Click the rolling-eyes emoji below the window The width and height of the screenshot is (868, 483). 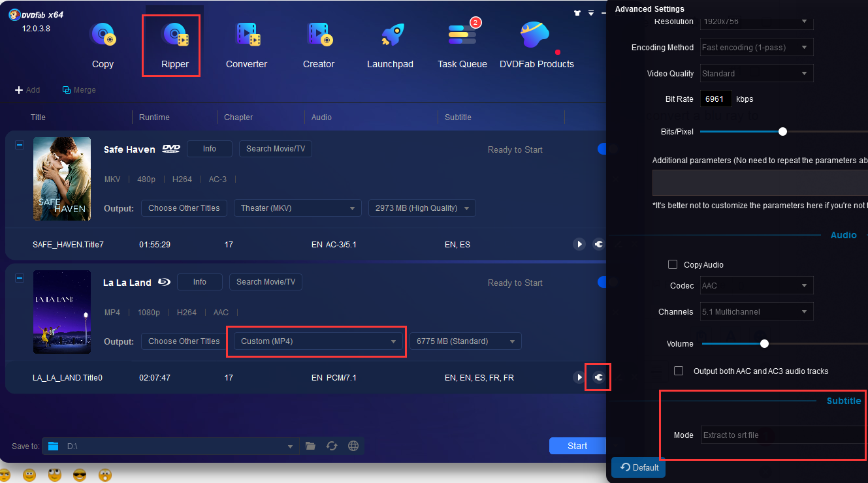pos(55,475)
